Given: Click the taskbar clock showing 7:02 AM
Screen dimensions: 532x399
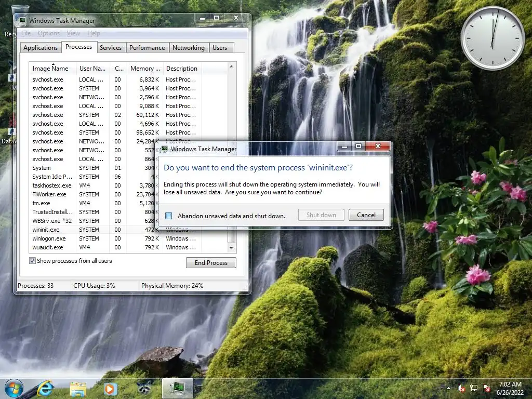Looking at the screenshot, I should click(510, 389).
